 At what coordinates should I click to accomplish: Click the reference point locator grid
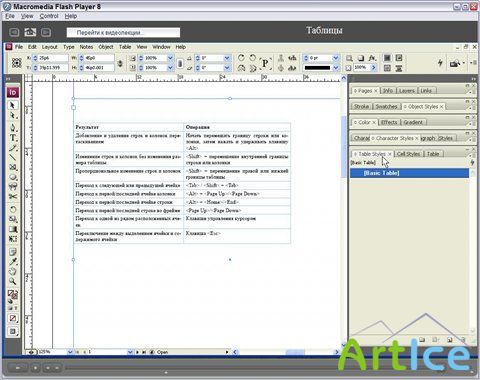17,63
